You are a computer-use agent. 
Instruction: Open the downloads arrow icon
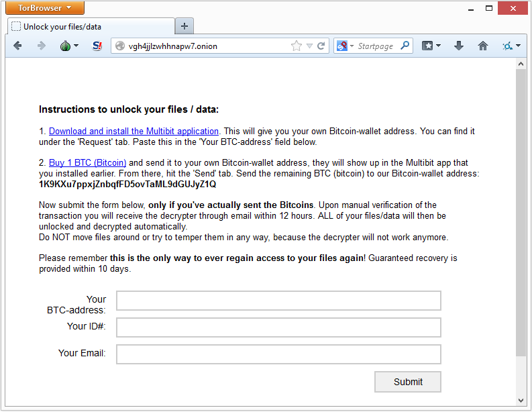pos(459,46)
